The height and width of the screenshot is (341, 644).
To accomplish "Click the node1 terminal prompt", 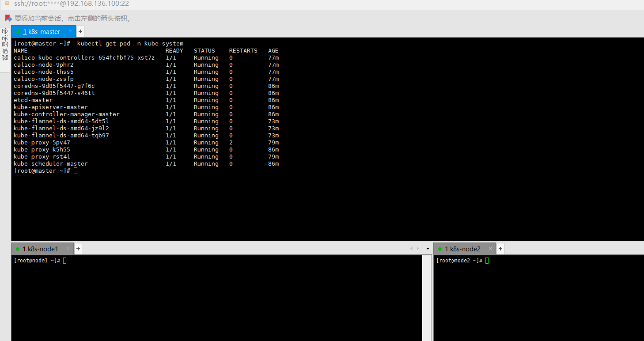I will (x=37, y=261).
